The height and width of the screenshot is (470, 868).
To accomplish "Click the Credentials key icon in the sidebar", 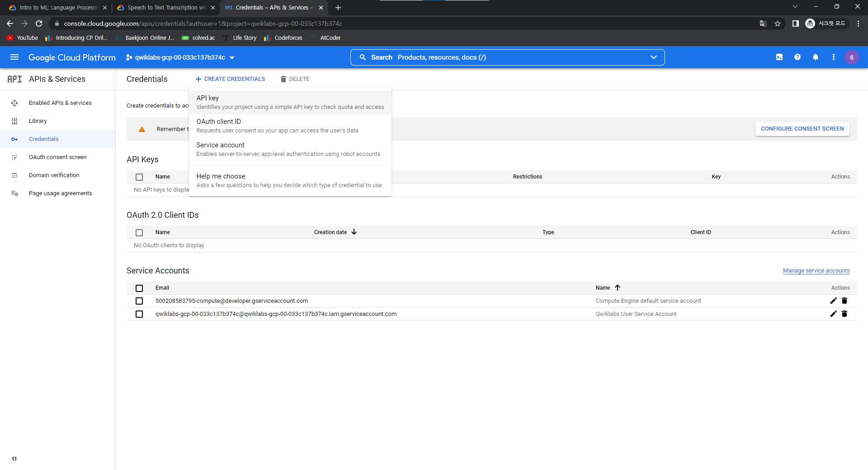I will tap(14, 139).
